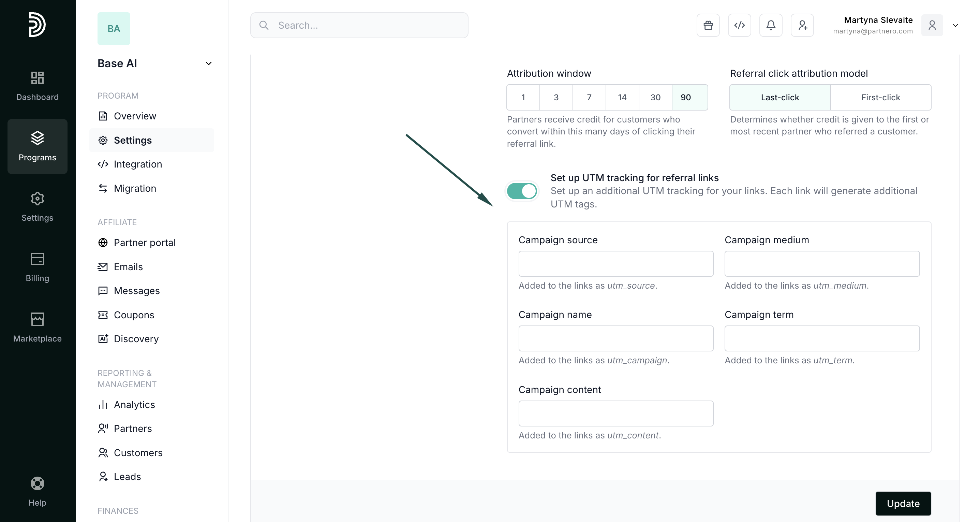Open Marketplace from the left rail

37,327
